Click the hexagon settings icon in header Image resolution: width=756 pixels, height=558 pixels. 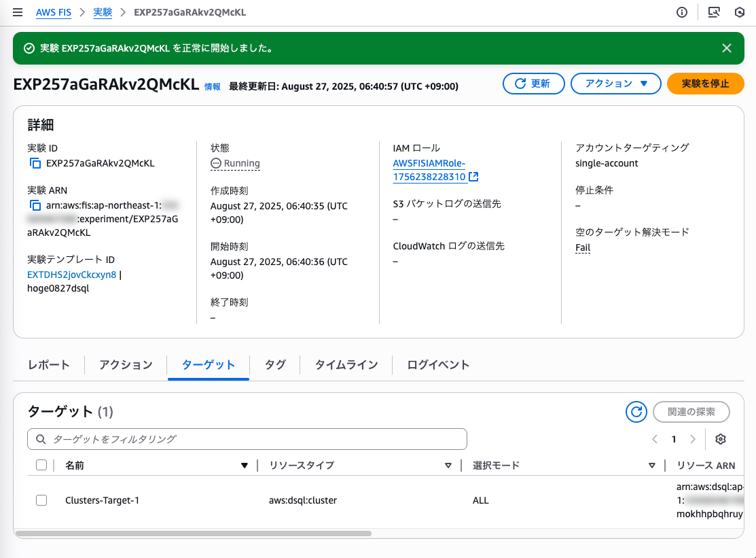pos(740,12)
